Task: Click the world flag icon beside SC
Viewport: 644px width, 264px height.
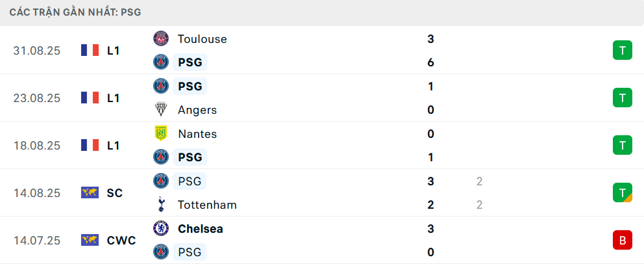Action: pyautogui.click(x=90, y=193)
